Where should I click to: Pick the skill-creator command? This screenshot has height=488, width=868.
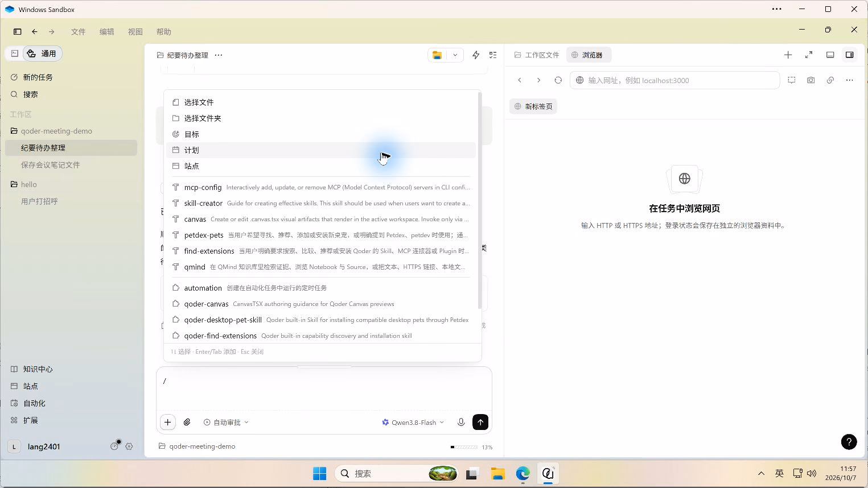pyautogui.click(x=321, y=203)
